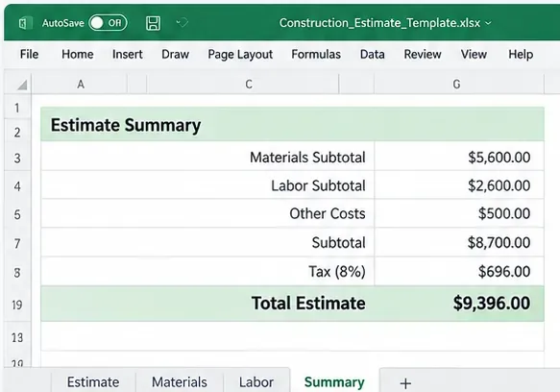Click the Estimate Summary heading cell

click(292, 125)
